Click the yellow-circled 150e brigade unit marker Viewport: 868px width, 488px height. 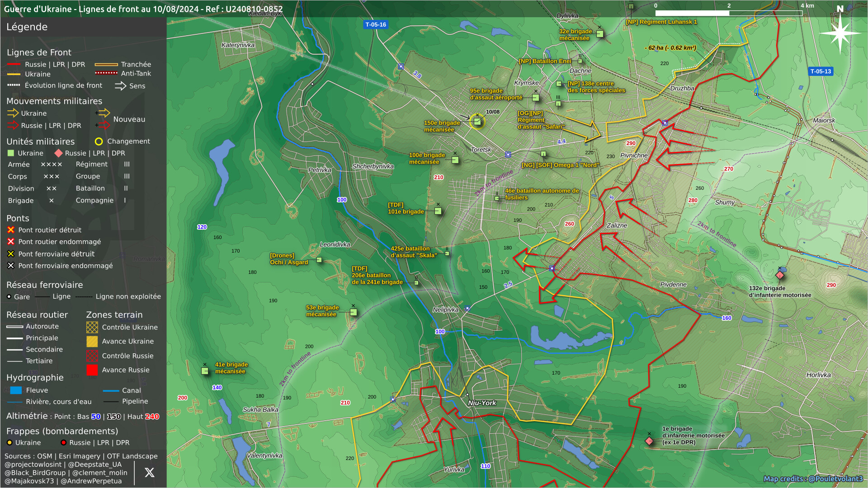pos(477,121)
